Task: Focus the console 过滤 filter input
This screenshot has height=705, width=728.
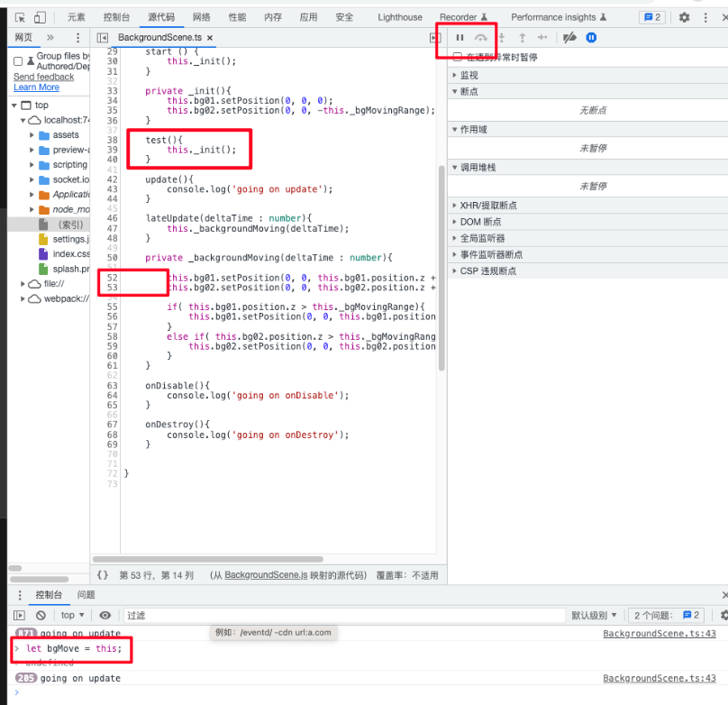Action: click(343, 616)
